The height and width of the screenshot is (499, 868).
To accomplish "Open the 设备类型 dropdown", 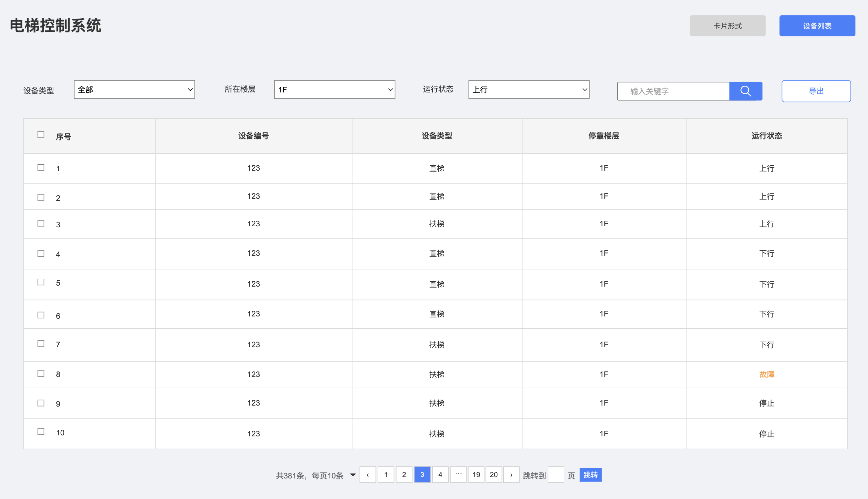I will [x=134, y=90].
